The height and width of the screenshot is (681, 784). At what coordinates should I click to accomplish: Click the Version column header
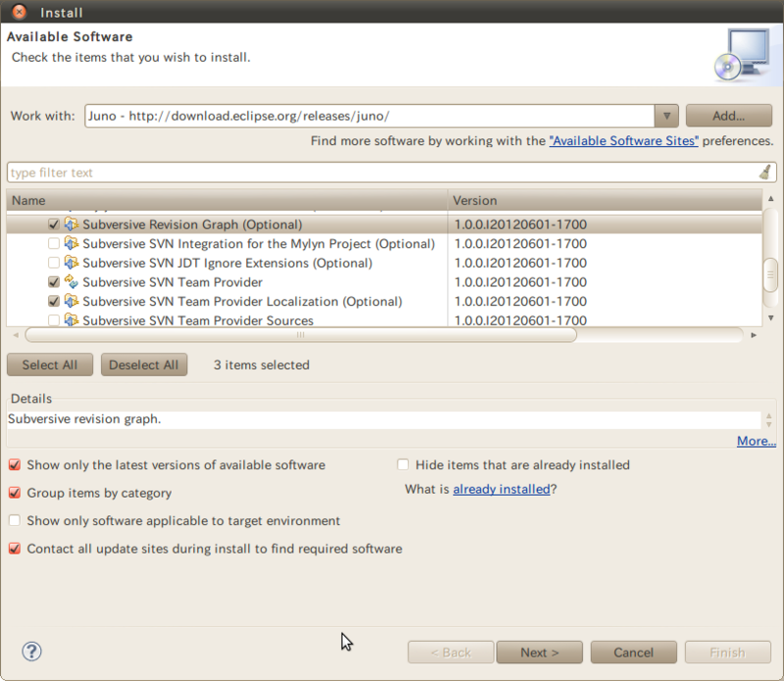click(605, 201)
